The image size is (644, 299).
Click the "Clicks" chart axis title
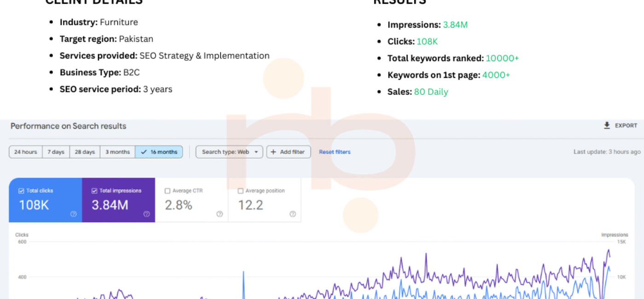tap(21, 235)
